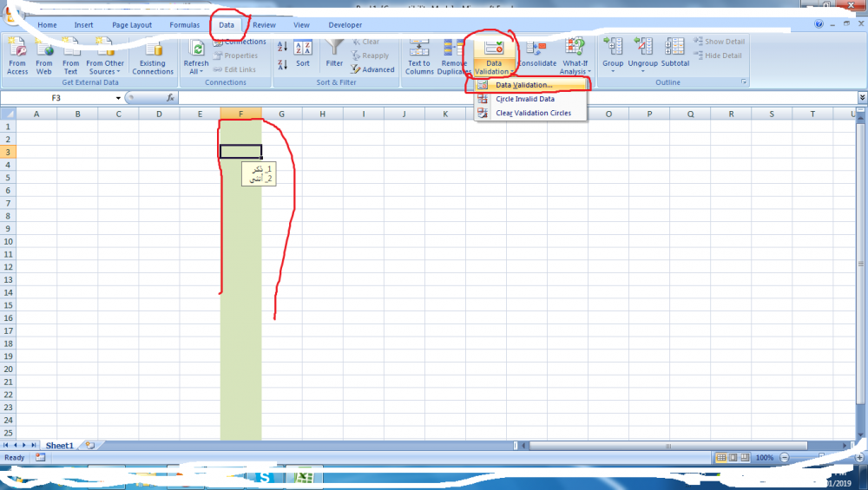This screenshot has width=868, height=490.
Task: Click the Select All corner button
Action: pyautogui.click(x=8, y=114)
